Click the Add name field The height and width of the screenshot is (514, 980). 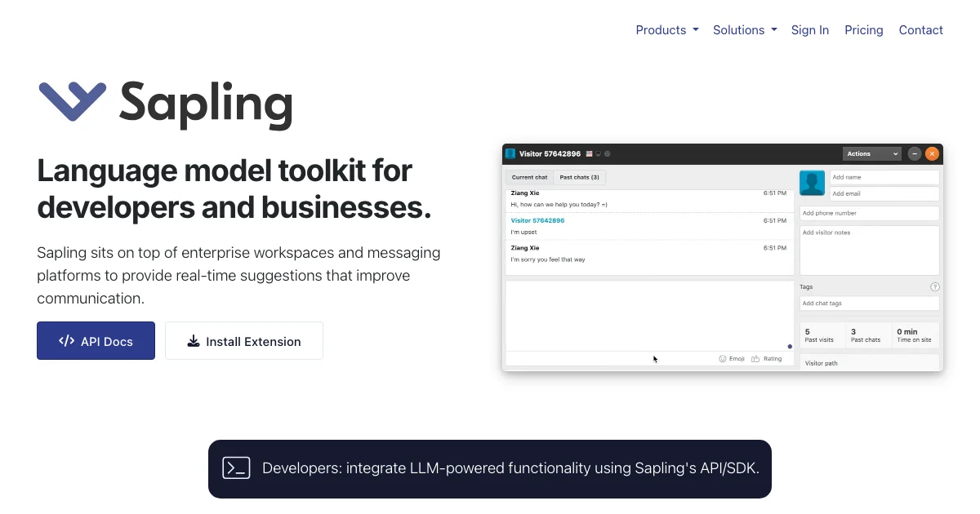tap(884, 177)
